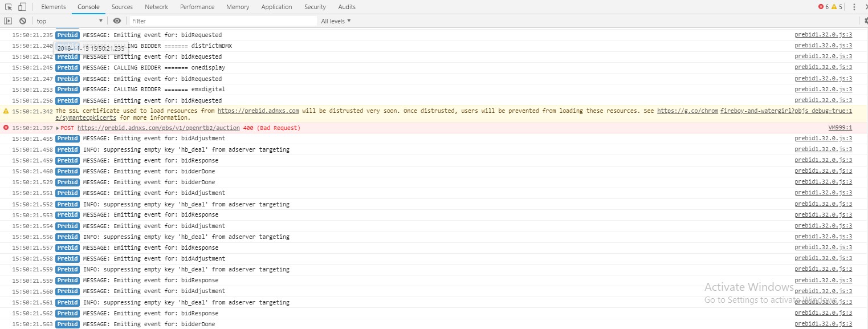
Task: Open prebid1.32.0.js:3 link on 15:50:21.253 row
Action: tap(824, 89)
